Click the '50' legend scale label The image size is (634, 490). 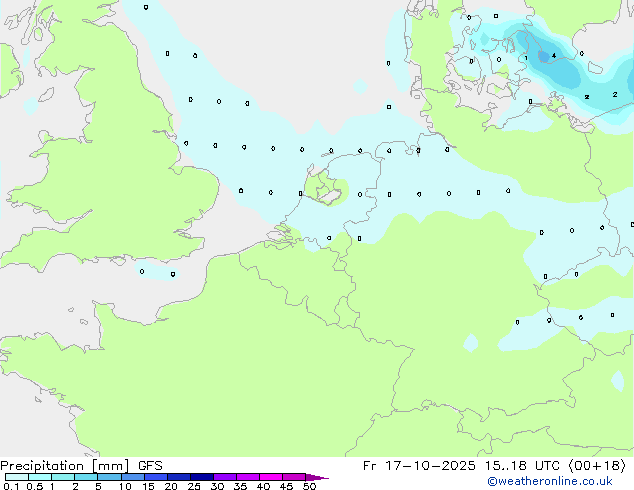pos(309,486)
